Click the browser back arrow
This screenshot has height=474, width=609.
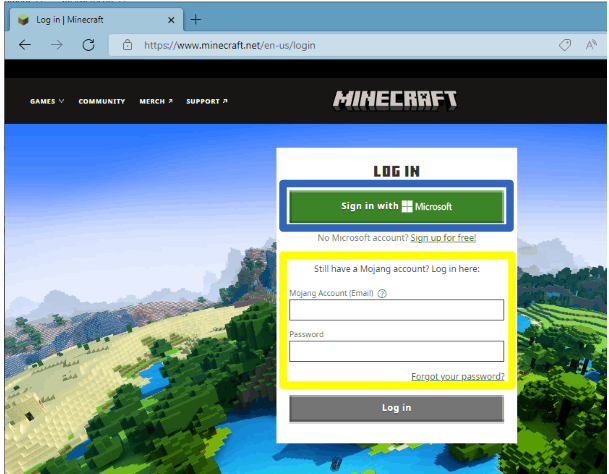tap(25, 45)
